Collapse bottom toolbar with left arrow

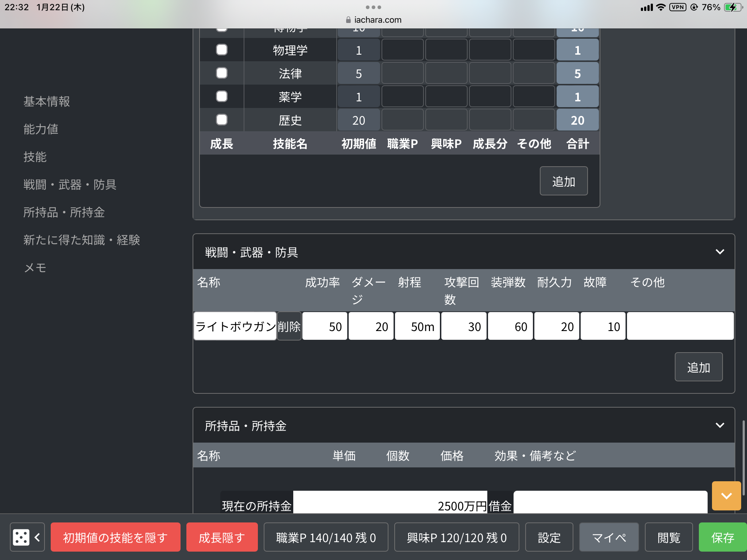(x=37, y=537)
